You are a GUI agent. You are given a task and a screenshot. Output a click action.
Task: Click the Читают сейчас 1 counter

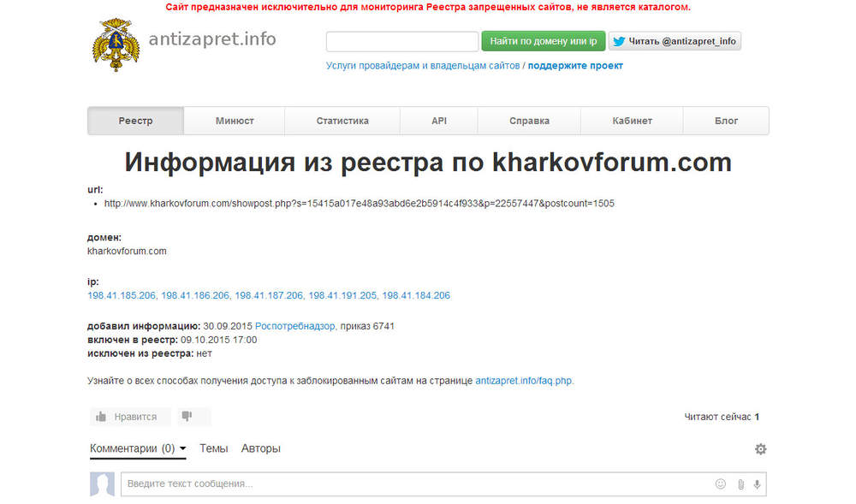click(722, 417)
